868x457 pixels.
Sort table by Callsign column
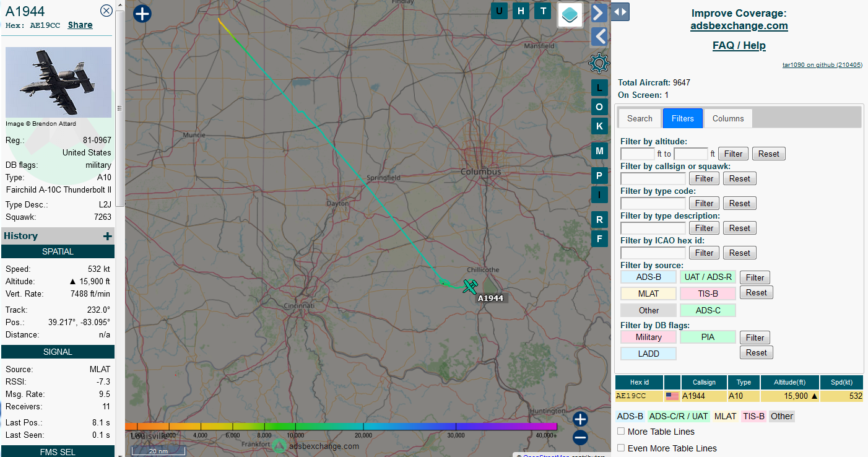tap(704, 382)
